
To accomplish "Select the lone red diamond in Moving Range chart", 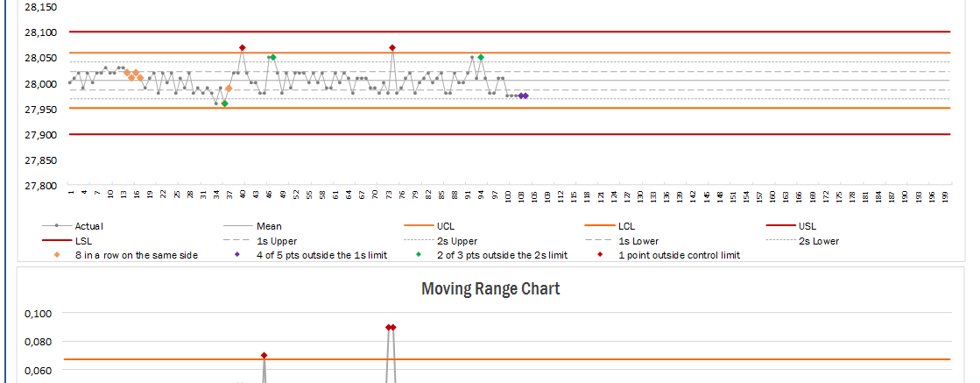I will click(264, 355).
